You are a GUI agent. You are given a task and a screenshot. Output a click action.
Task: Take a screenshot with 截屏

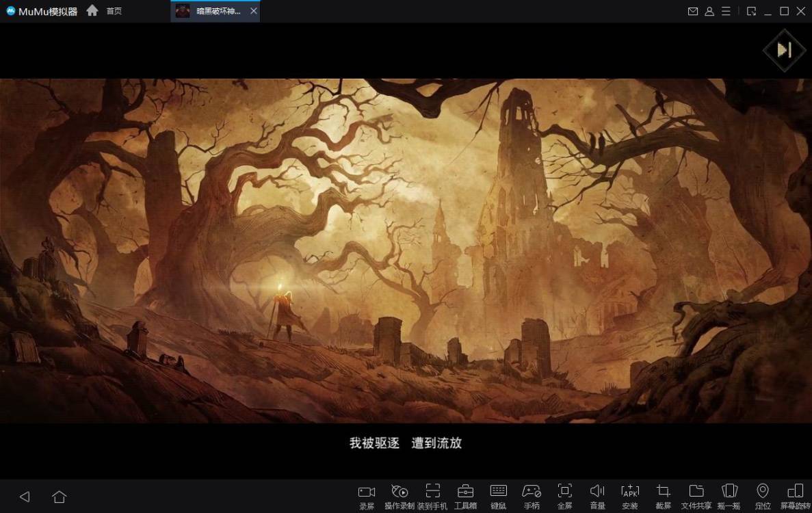(664, 497)
